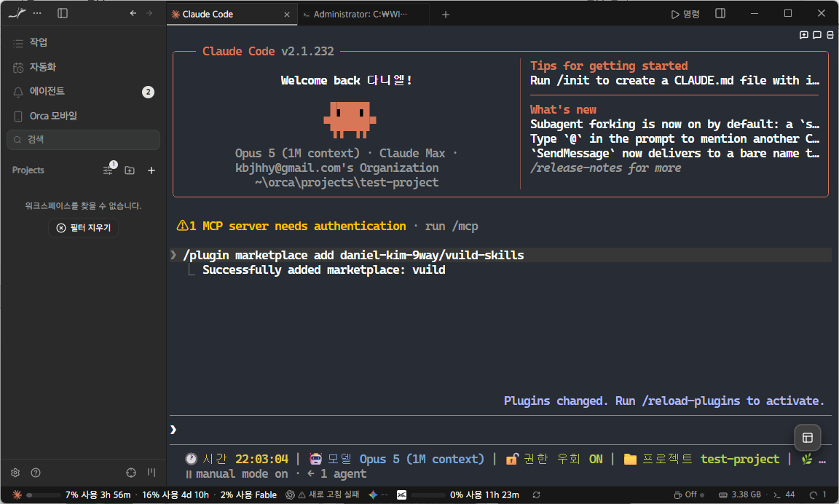The image size is (839, 504).
Task: Click the 3.38 GB memory indicator
Action: 740,495
